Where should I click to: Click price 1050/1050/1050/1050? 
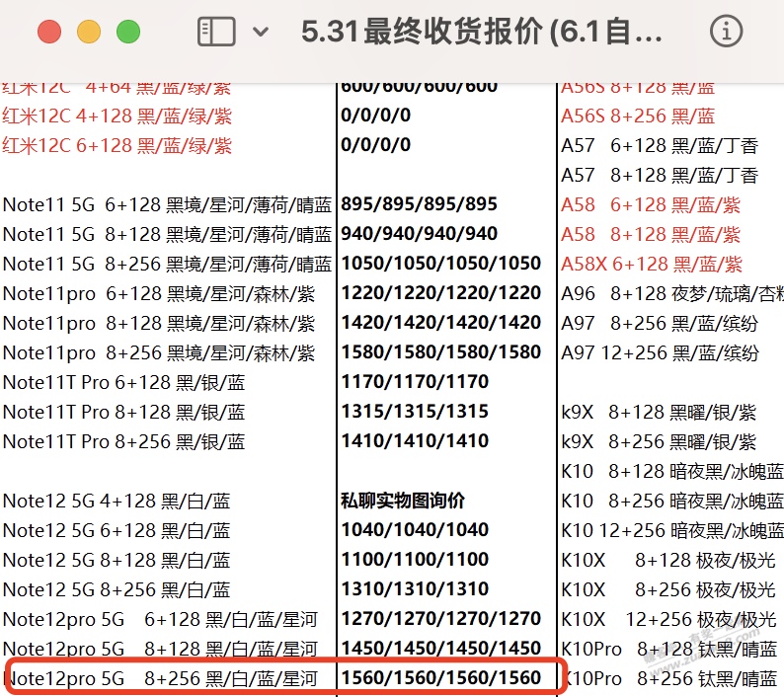click(x=441, y=263)
